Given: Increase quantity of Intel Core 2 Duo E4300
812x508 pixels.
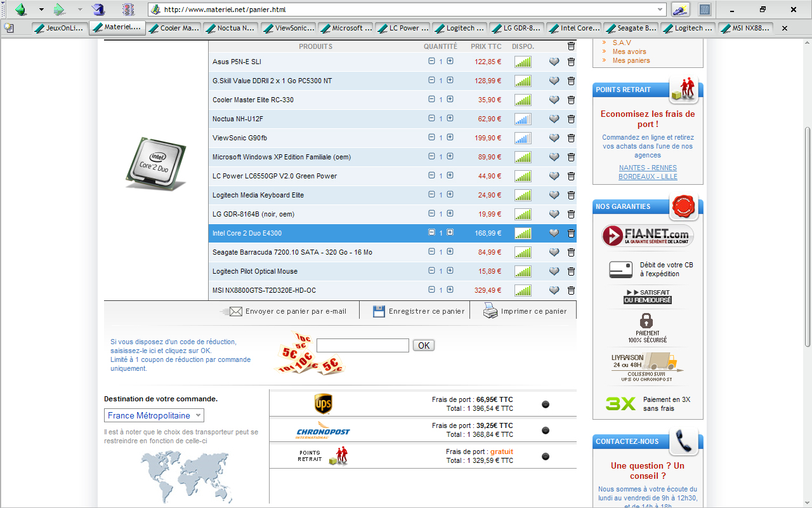Looking at the screenshot, I should click(x=450, y=232).
